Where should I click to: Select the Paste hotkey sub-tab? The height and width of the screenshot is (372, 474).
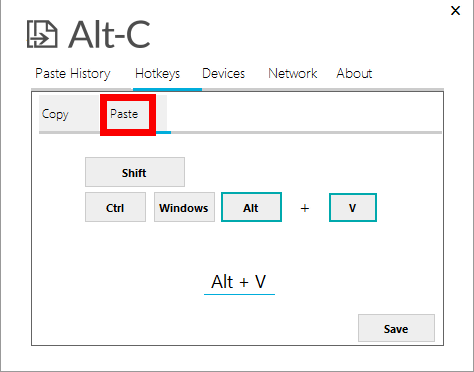pyautogui.click(x=128, y=114)
